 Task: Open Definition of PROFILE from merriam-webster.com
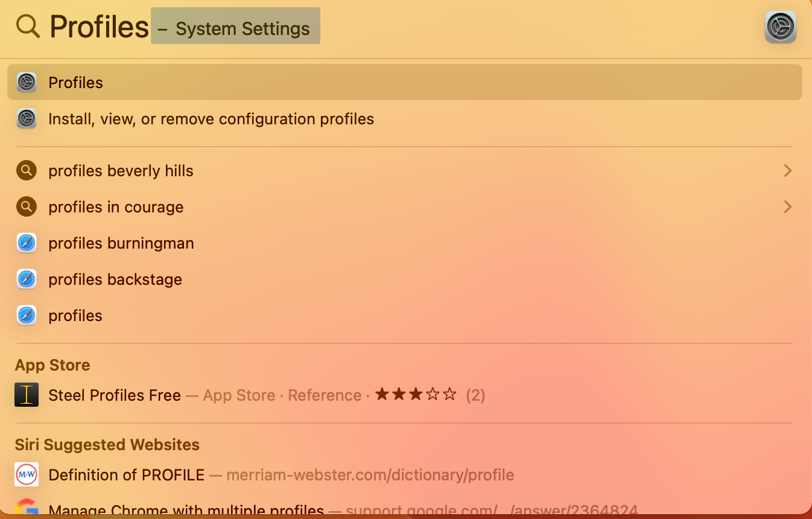click(x=126, y=474)
